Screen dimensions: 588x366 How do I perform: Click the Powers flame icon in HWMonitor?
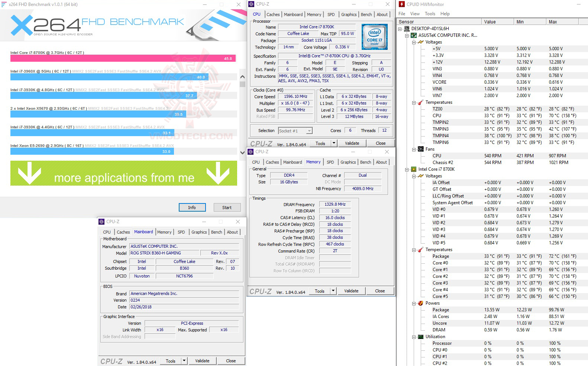(x=421, y=303)
